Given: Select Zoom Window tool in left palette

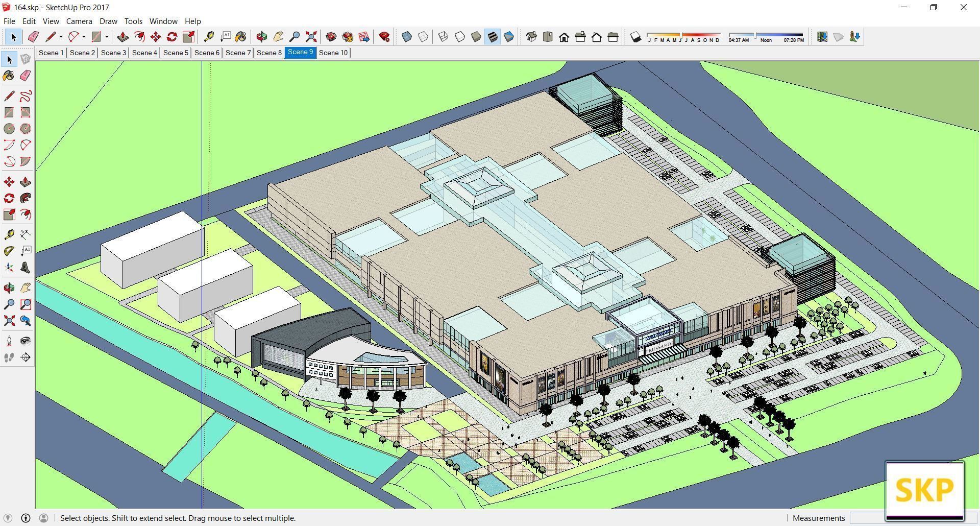Looking at the screenshot, I should tap(26, 304).
